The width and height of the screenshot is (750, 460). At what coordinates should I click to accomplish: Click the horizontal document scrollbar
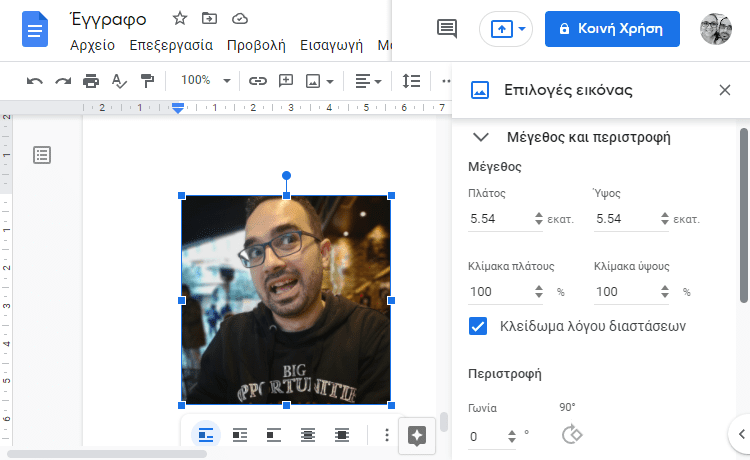[107, 454]
